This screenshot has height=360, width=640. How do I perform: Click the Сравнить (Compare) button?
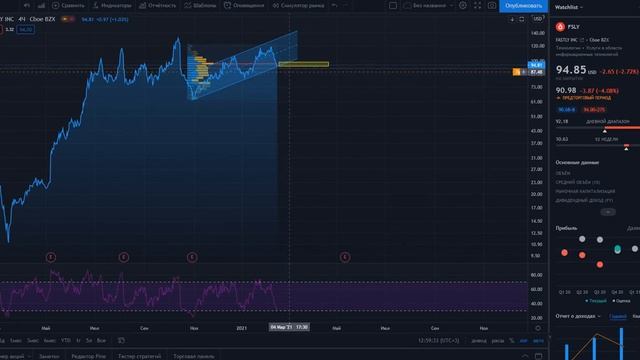coord(68,5)
